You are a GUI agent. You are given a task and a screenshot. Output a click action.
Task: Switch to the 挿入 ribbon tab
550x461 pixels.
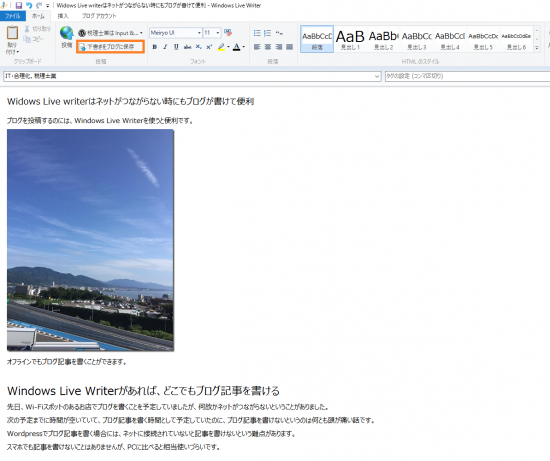coord(63,16)
